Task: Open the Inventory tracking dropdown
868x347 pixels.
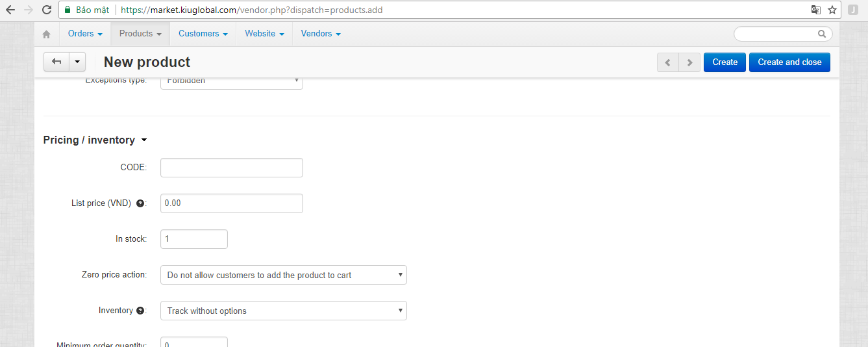Action: coord(284,311)
